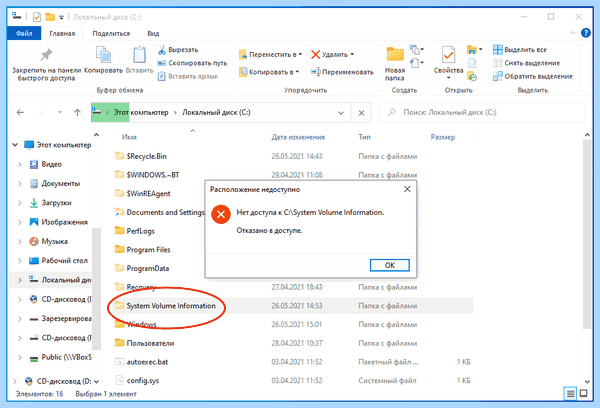600x408 pixels.
Task: Click Обратить выделение (Invert selection)
Action: point(533,76)
